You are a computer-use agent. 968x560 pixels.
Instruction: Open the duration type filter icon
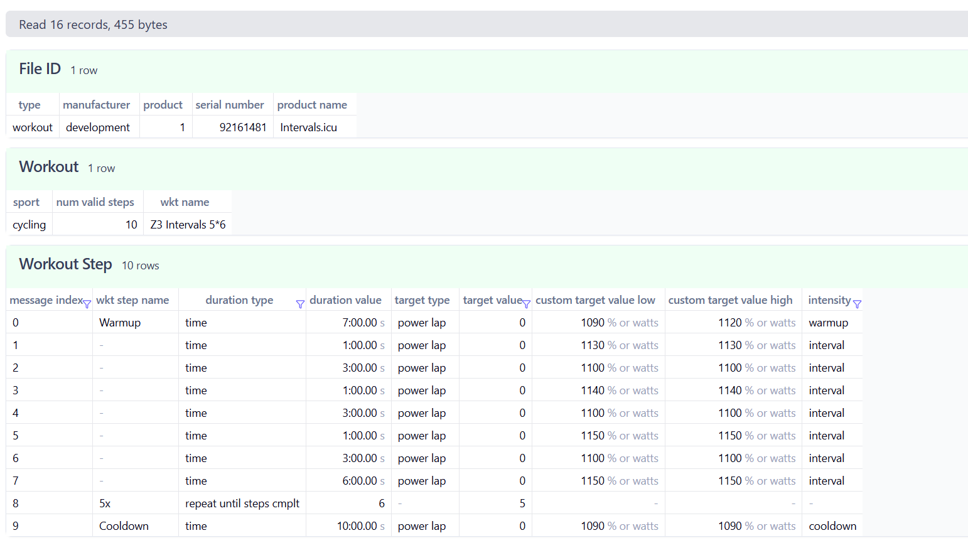tap(300, 304)
